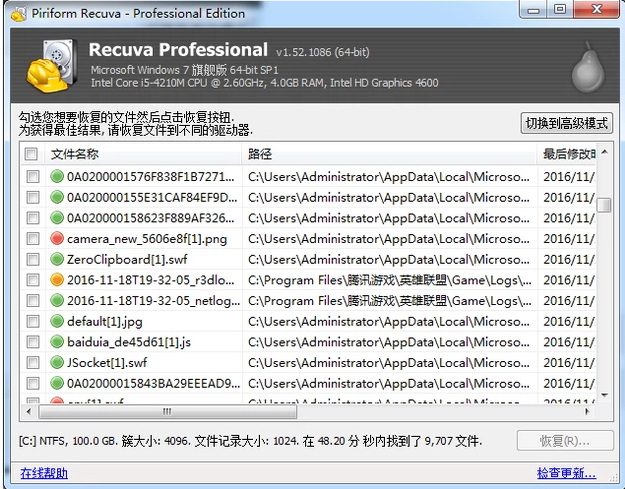625x489 pixels.
Task: Click the Recuva title bar app icon
Action: tap(18, 14)
